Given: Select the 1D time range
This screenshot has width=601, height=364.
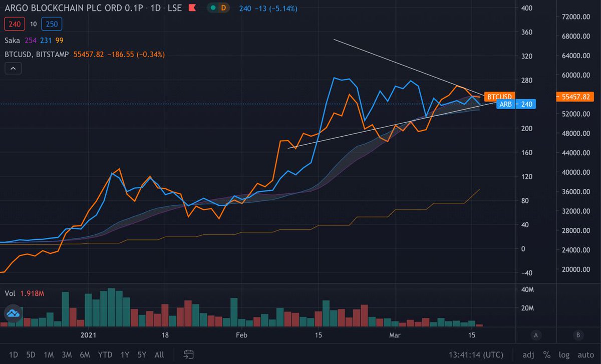Looking at the screenshot, I should click(14, 354).
